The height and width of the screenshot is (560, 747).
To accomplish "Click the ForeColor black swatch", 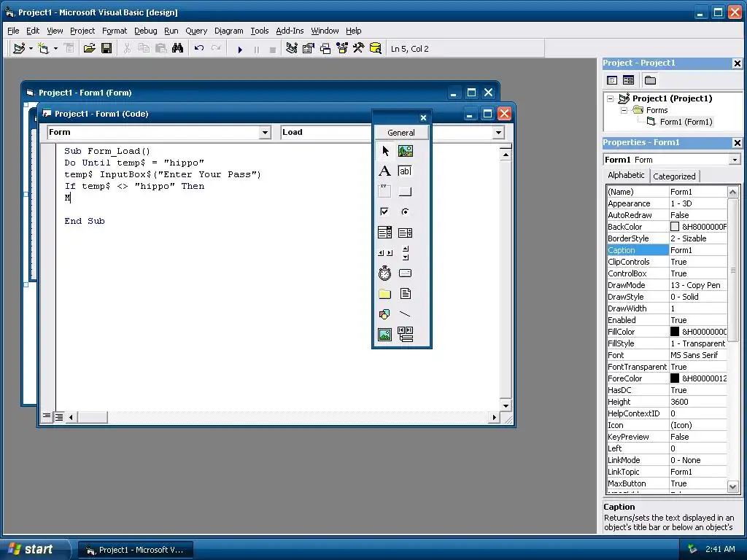I will click(675, 378).
